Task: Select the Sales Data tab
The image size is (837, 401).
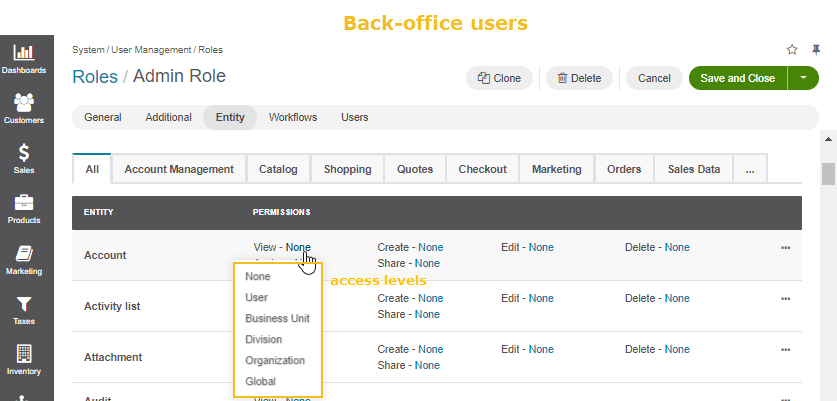Action: pos(694,169)
